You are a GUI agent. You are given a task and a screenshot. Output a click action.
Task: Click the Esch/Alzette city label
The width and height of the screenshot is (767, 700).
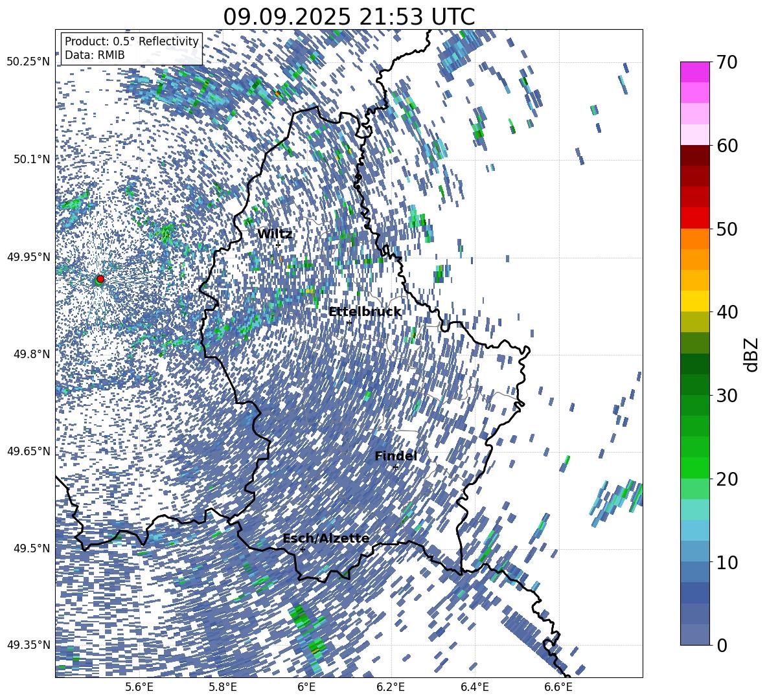[x=326, y=538]
